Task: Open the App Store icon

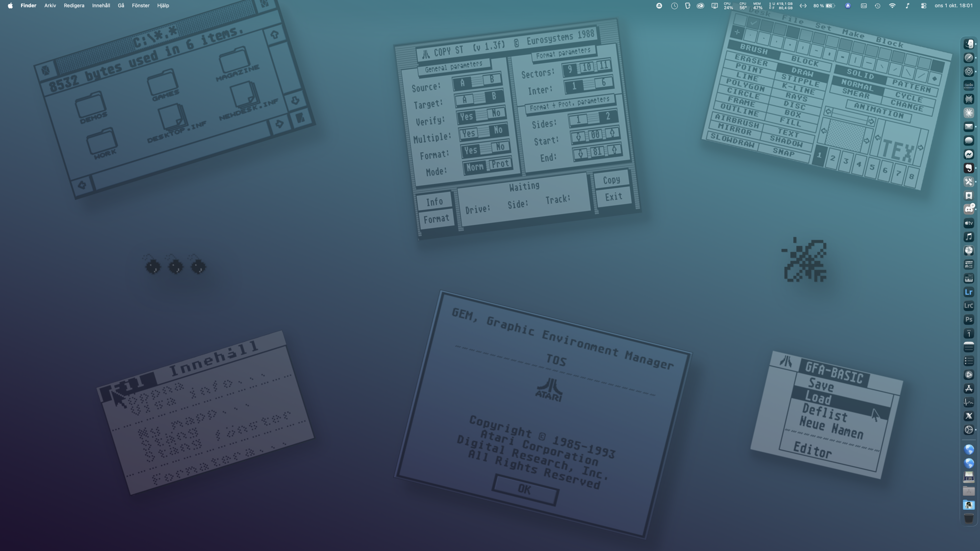Action: coord(969,388)
